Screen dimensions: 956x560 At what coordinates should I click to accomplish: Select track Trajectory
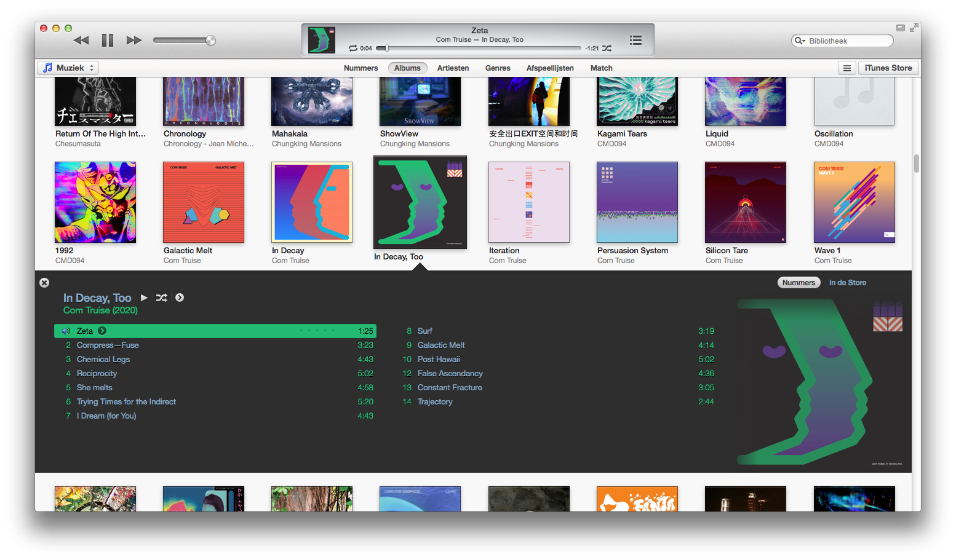(x=556, y=401)
